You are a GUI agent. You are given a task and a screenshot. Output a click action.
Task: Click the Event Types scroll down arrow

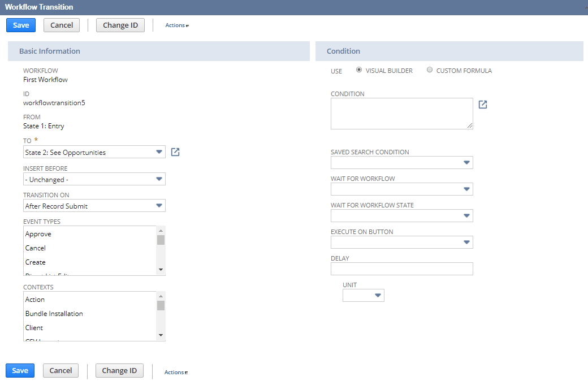coord(161,270)
